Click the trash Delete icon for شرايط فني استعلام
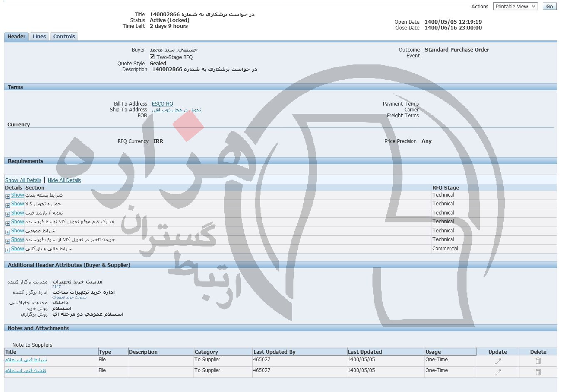Viewport: 561px width, 392px height. [538, 361]
